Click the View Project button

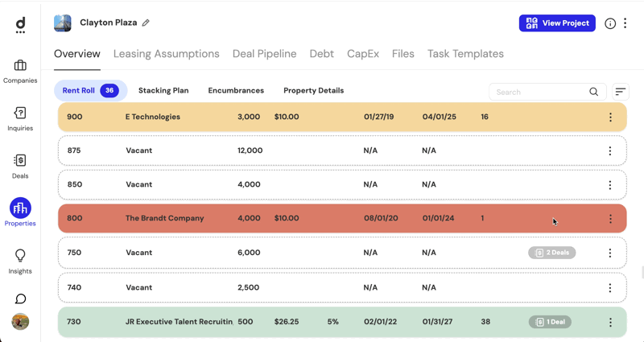tap(557, 23)
